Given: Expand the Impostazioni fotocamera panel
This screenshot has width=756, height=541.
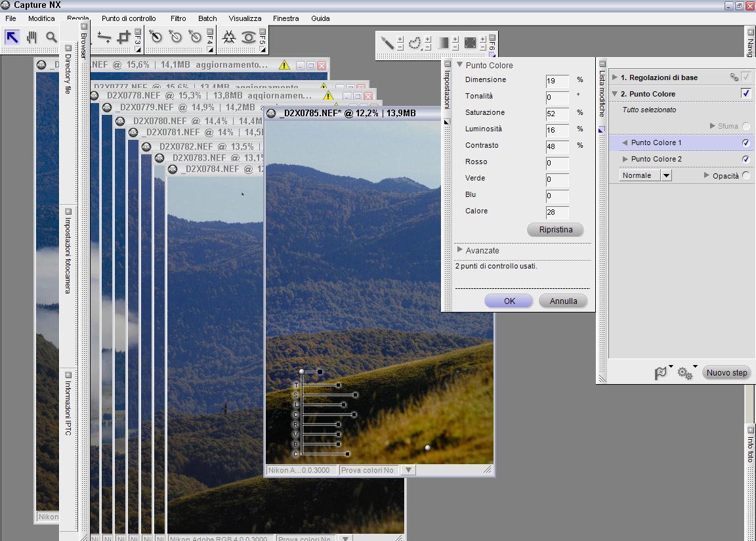Looking at the screenshot, I should [x=68, y=211].
